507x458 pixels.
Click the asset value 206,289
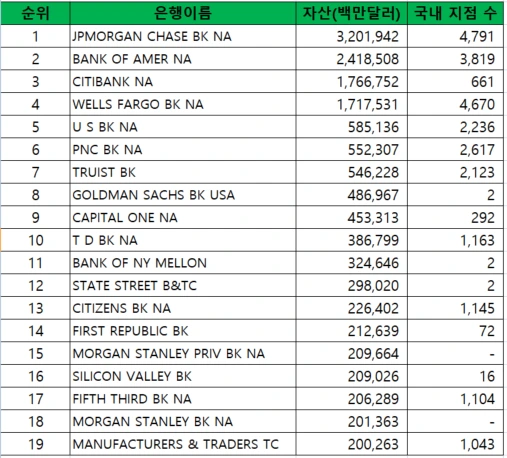(373, 399)
